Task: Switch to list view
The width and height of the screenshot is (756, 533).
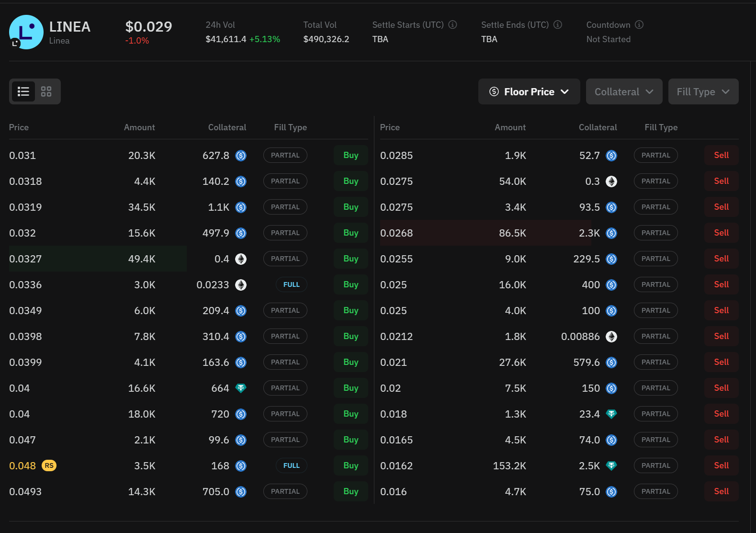Action: point(23,91)
